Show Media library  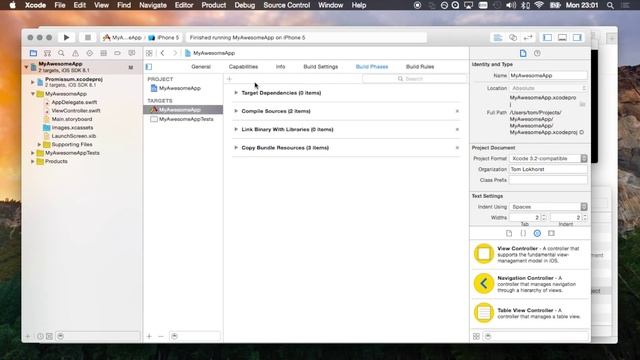pyautogui.click(x=551, y=233)
